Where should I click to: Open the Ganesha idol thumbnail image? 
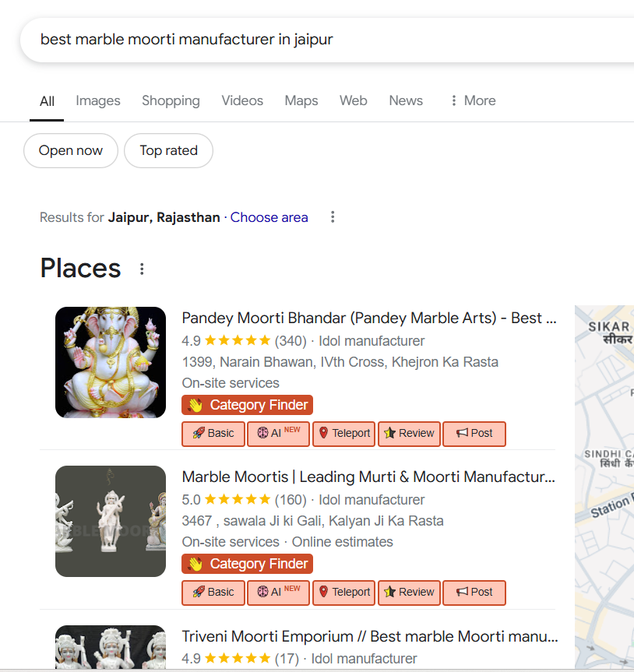pyautogui.click(x=111, y=362)
